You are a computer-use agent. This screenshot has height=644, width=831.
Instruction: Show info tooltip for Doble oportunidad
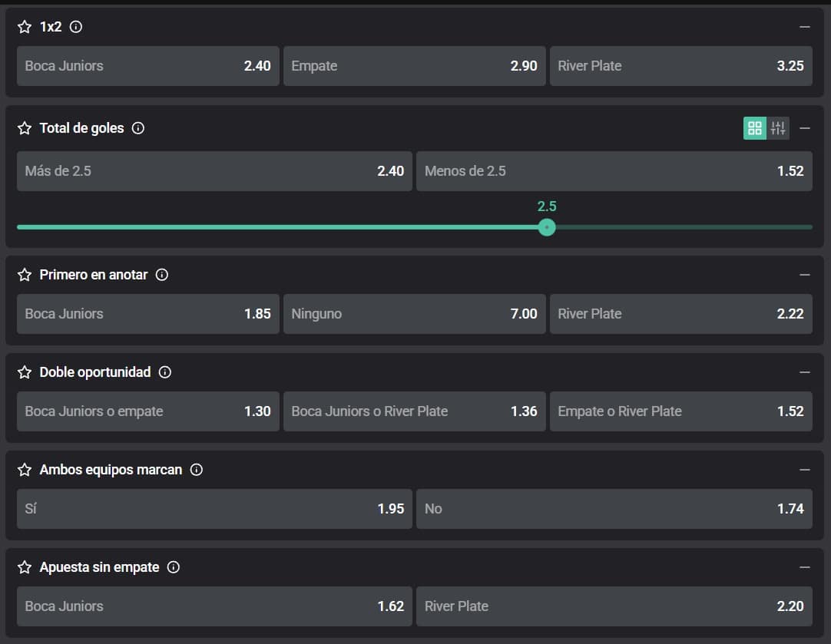[165, 372]
